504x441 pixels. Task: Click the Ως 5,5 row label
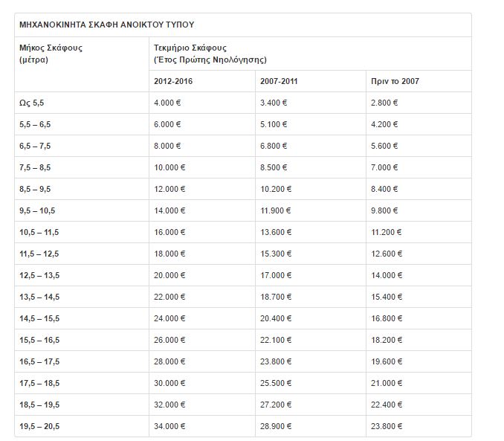click(x=31, y=103)
